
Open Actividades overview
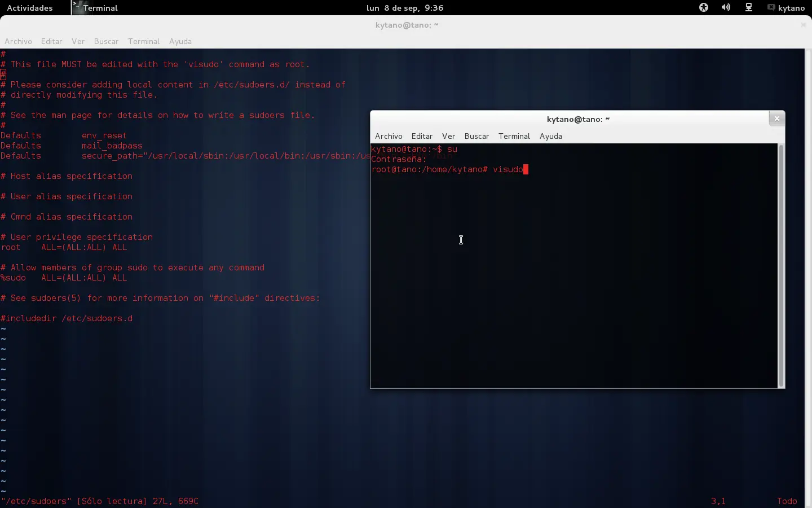[x=29, y=8]
